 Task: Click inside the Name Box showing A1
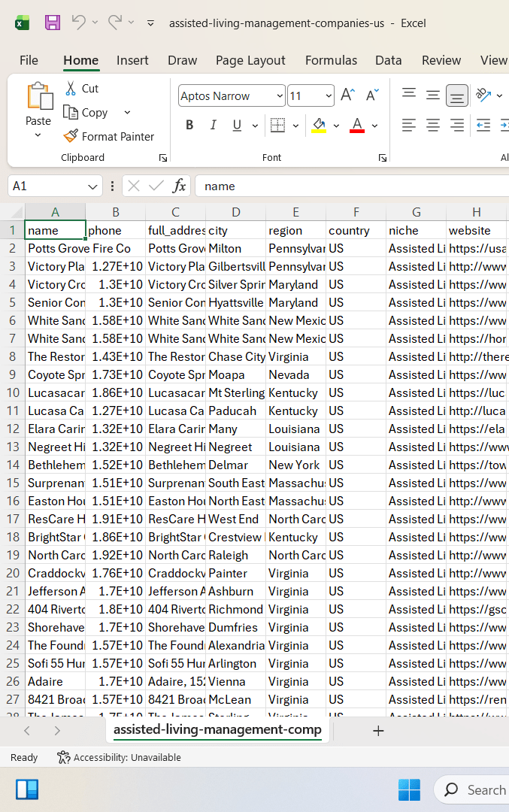pyautogui.click(x=47, y=186)
